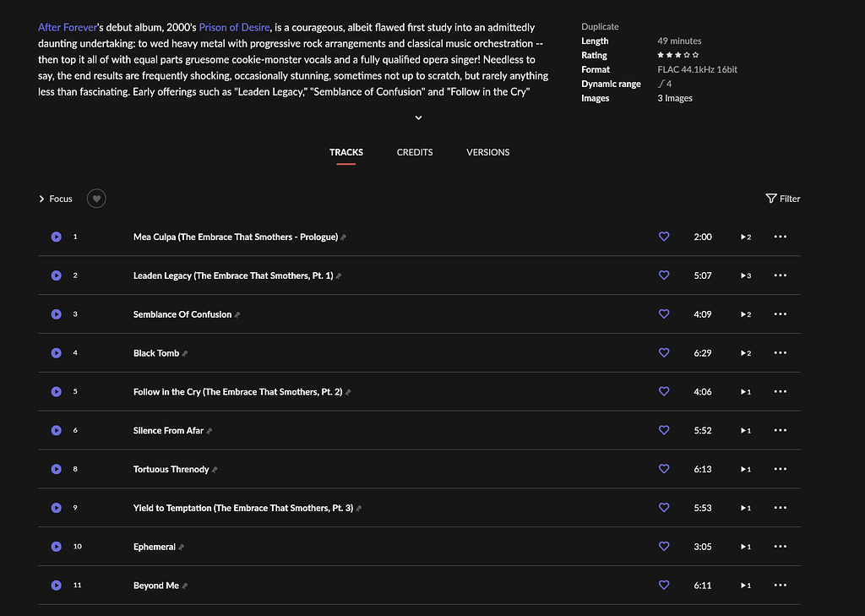Image resolution: width=865 pixels, height=616 pixels.
Task: Play Silence From Afar
Action: [x=56, y=430]
